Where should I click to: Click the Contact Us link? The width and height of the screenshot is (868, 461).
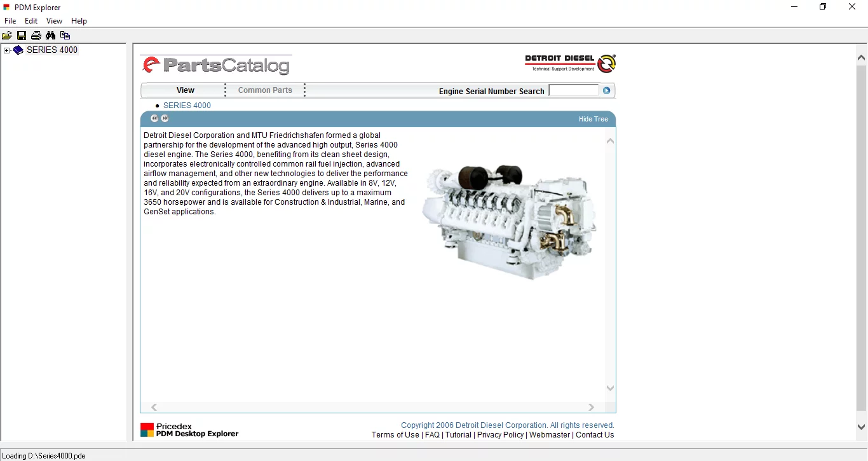pos(594,435)
